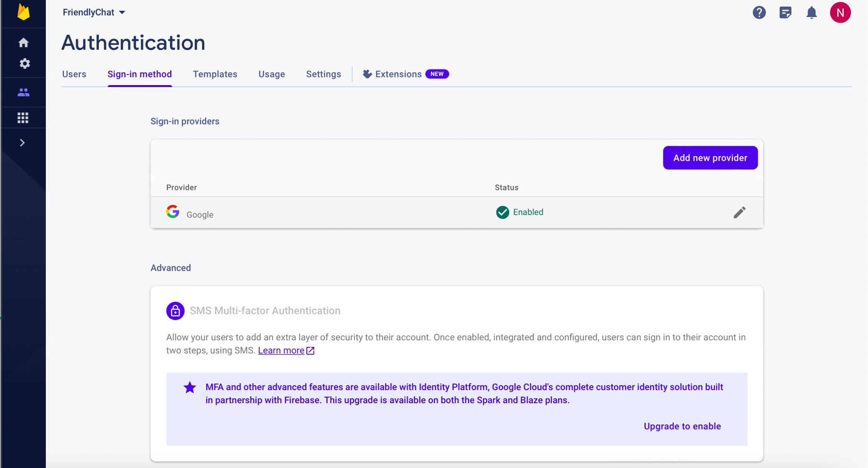Viewport: 868px width, 468px height.
Task: Open the FriendlyChat project dropdown
Action: click(x=94, y=12)
